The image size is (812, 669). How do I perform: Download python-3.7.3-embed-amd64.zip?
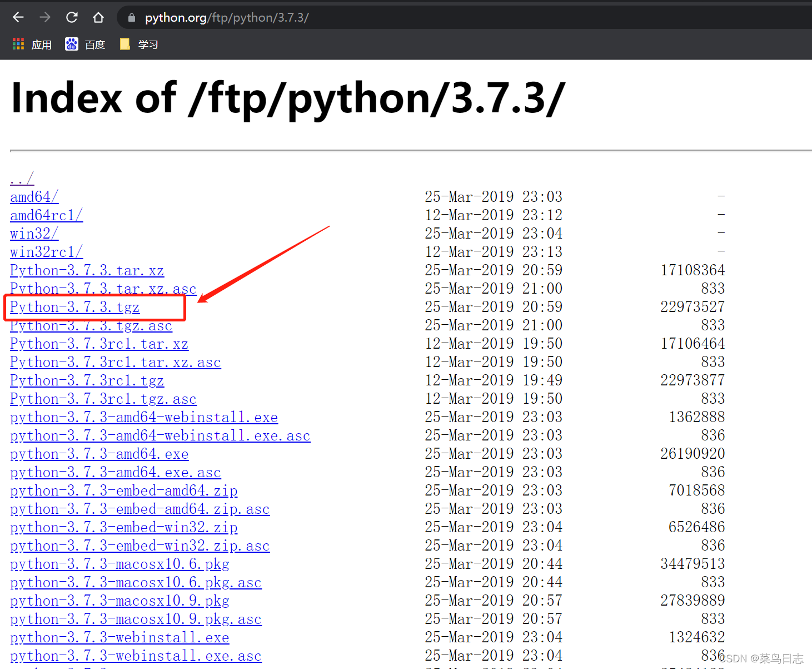pyautogui.click(x=124, y=490)
